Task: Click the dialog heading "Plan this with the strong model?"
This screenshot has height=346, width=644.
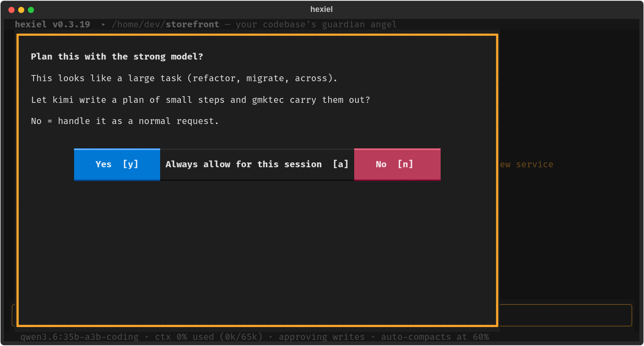Action: (x=117, y=56)
